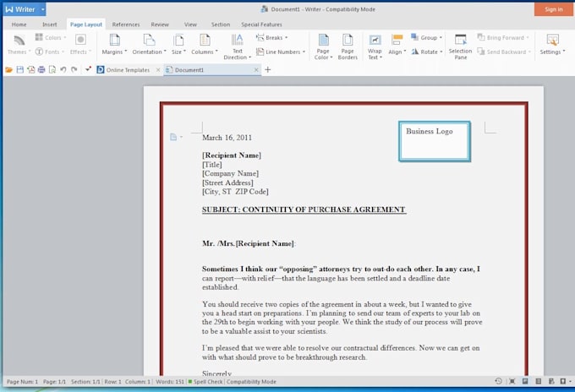Add a new document tab with plus
Viewport: 575px width, 392px height.
coord(268,69)
